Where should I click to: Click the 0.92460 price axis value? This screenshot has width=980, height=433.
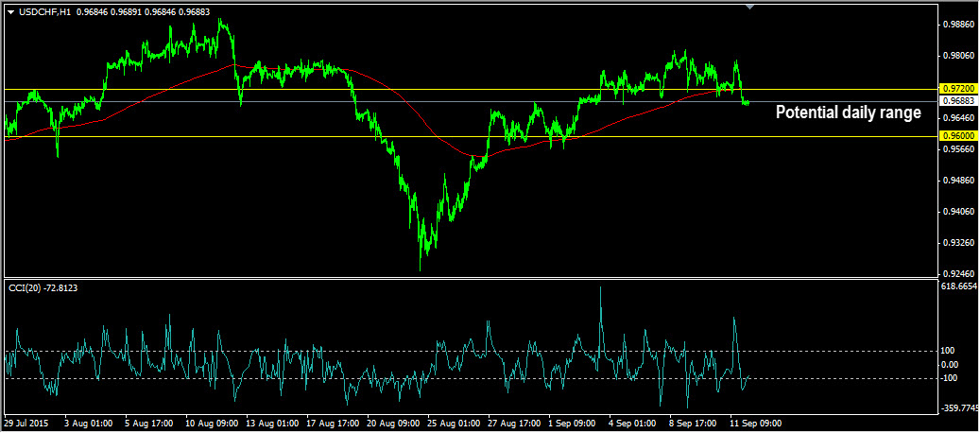point(961,273)
